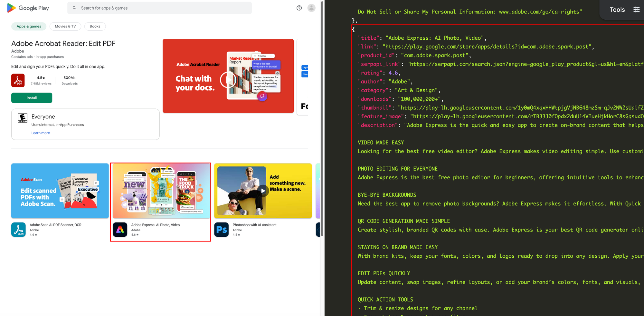Click the VIDEO MADE EASY heading

tap(381, 143)
